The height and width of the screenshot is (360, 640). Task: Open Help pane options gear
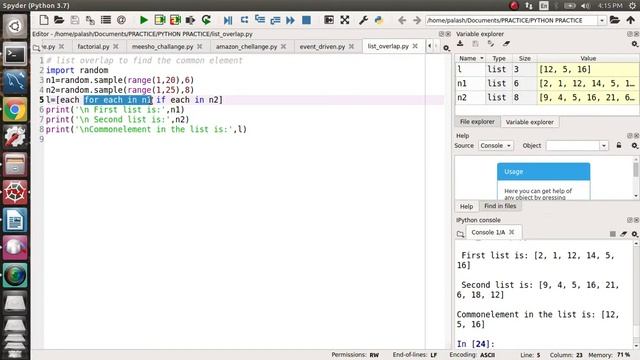[635, 145]
